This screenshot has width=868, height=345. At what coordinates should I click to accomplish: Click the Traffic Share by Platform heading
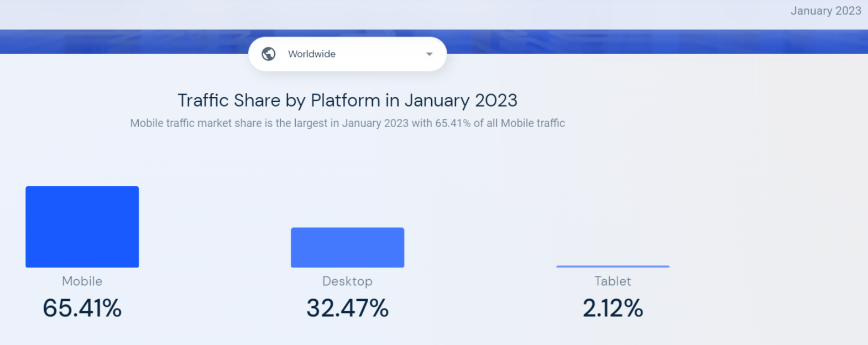click(x=347, y=101)
